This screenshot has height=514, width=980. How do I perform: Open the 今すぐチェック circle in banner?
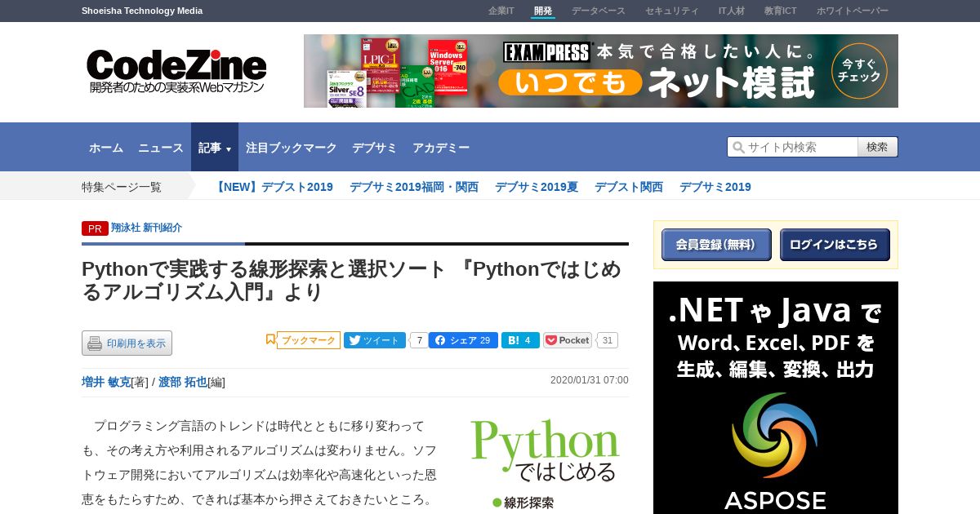coord(859,71)
